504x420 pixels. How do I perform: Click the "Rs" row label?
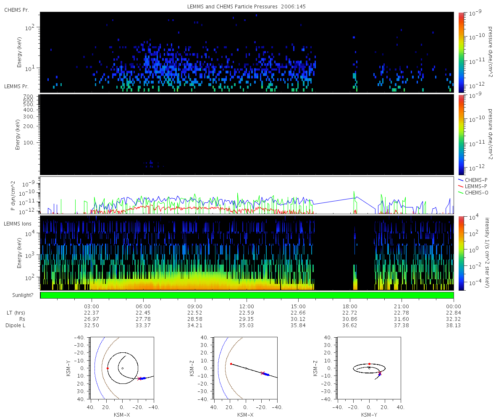coord(21,319)
